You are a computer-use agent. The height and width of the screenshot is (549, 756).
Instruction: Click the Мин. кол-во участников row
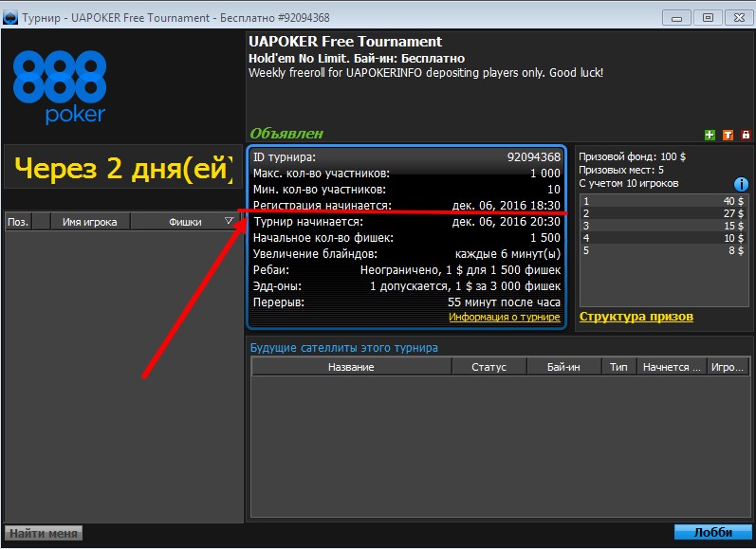click(406, 190)
